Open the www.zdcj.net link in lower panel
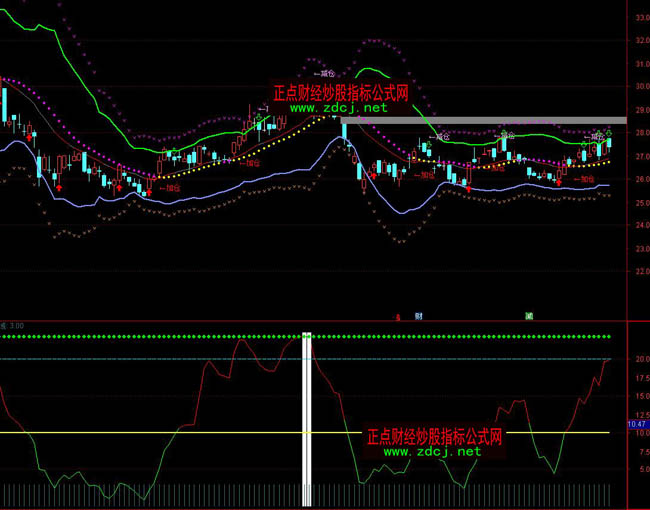 pos(433,451)
